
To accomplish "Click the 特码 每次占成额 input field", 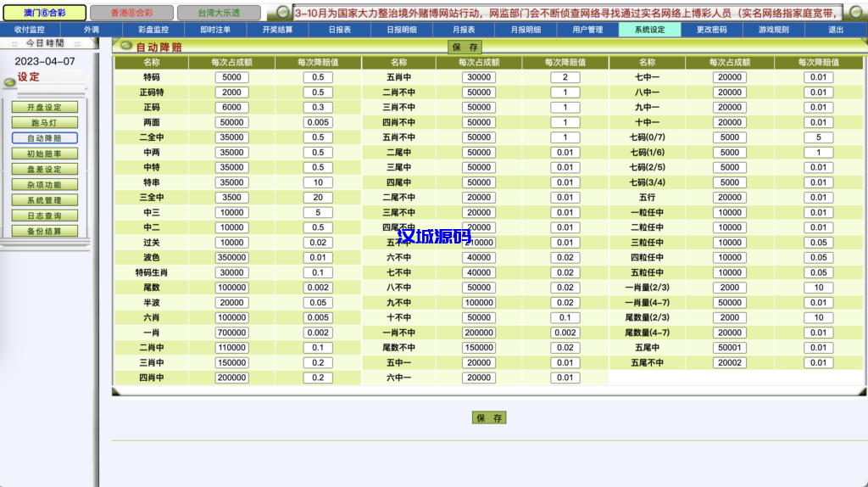I will point(231,77).
